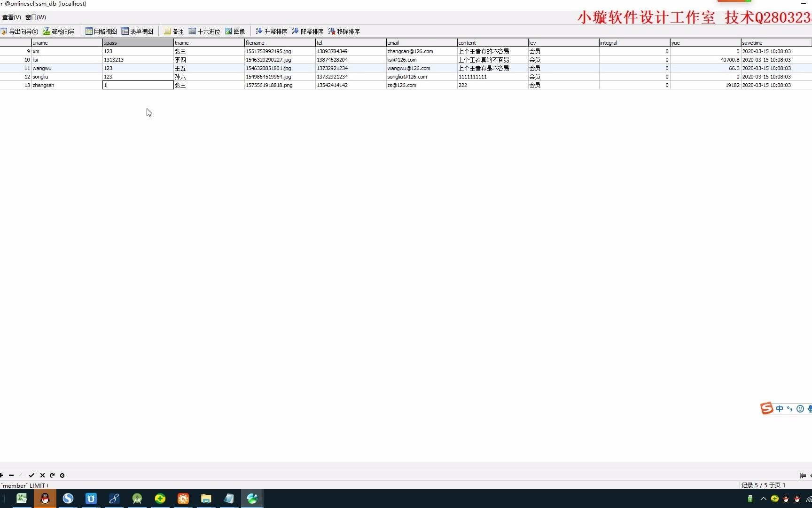This screenshot has width=812, height=508.
Task: Click the tel column header
Action: [x=351, y=43]
